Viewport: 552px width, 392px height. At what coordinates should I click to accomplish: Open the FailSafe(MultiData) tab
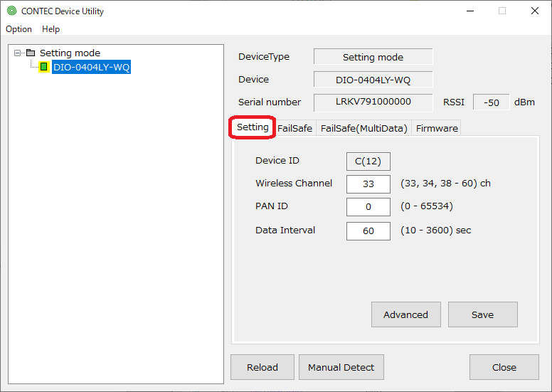(363, 128)
